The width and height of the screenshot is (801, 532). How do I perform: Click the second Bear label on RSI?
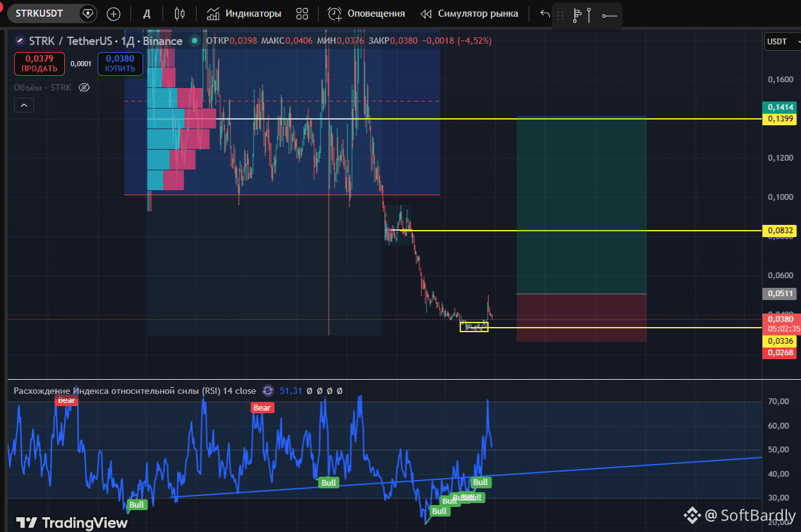click(262, 407)
